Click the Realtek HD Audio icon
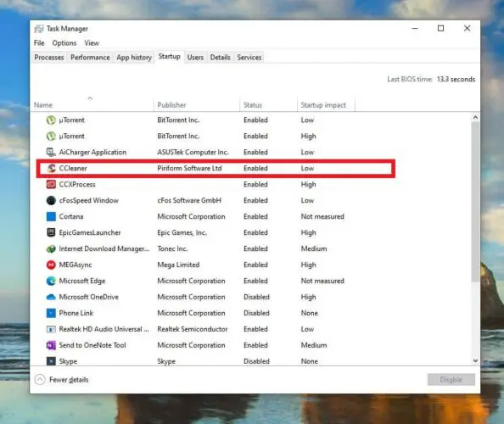The height and width of the screenshot is (424, 504). [x=51, y=329]
